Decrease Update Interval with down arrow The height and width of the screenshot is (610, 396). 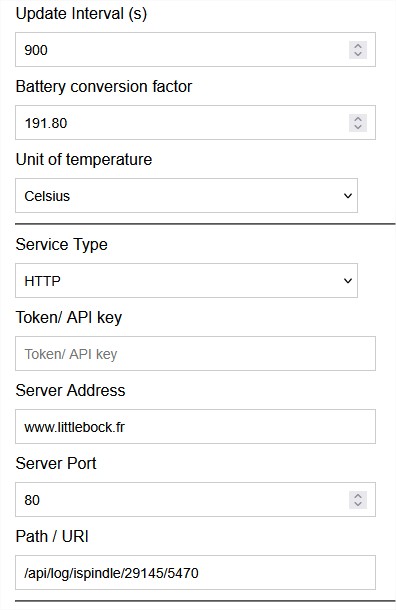point(358,54)
